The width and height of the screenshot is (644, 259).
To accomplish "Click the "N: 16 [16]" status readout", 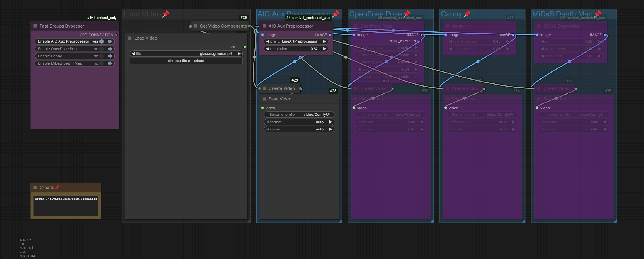I will click(26, 248).
